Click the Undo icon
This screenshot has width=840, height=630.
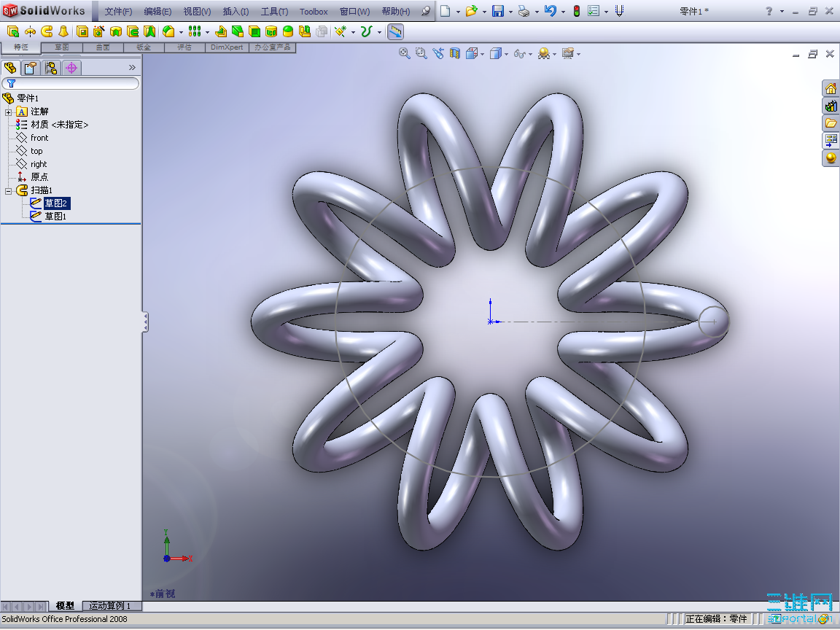click(551, 11)
